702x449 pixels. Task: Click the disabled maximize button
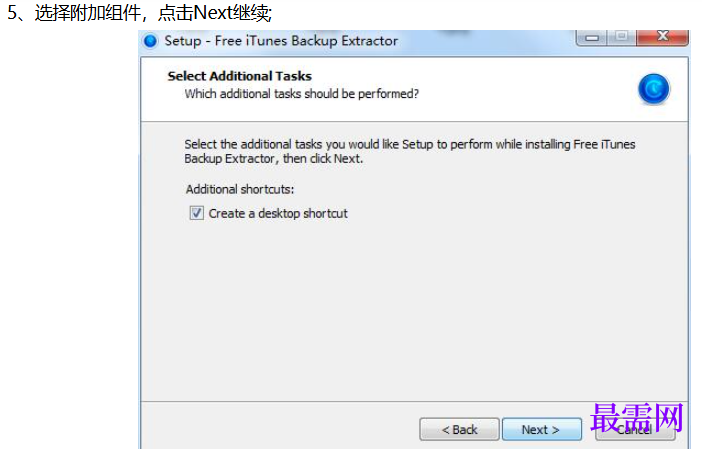[x=621, y=37]
